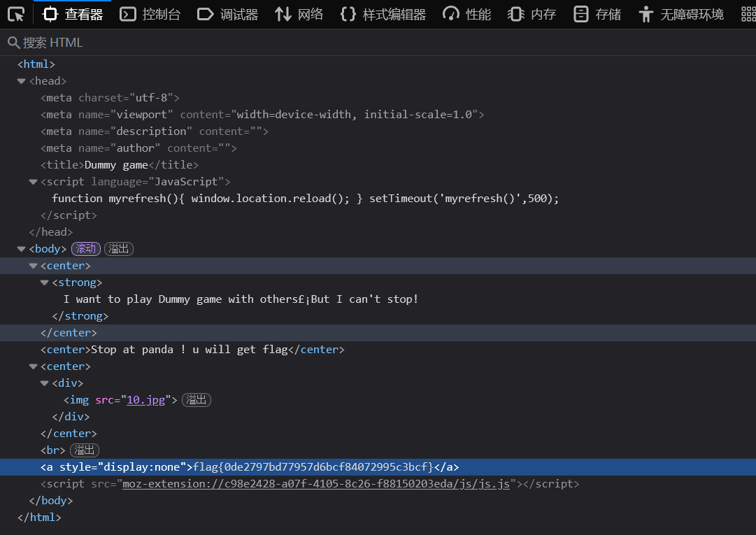This screenshot has height=535, width=756.
Task: Switch to the 调试器 Debugger tab
Action: 227,15
